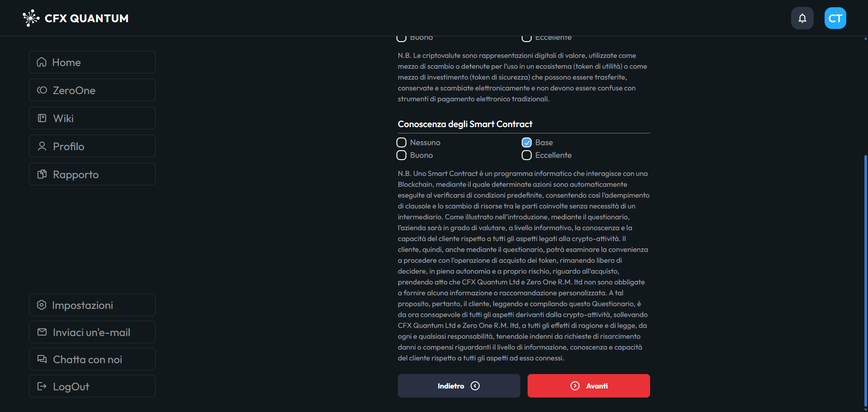Click the scrollbar down arrow
The height and width of the screenshot is (412, 868).
coord(865,410)
